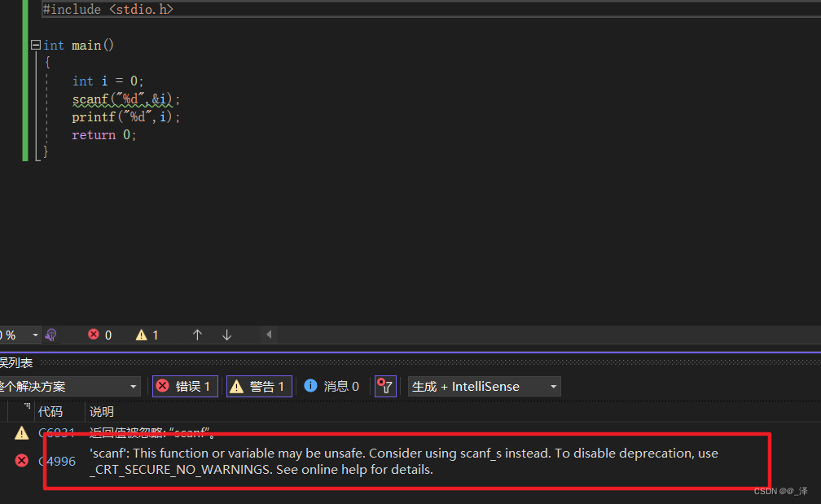Click the C6031 error code link
The height and width of the screenshot is (504, 821).
56,432
